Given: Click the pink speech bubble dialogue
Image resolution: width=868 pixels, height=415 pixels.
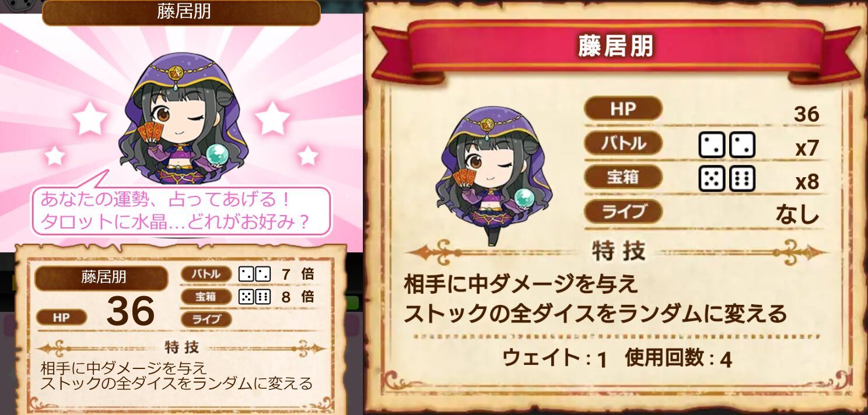Looking at the screenshot, I should click(x=181, y=211).
